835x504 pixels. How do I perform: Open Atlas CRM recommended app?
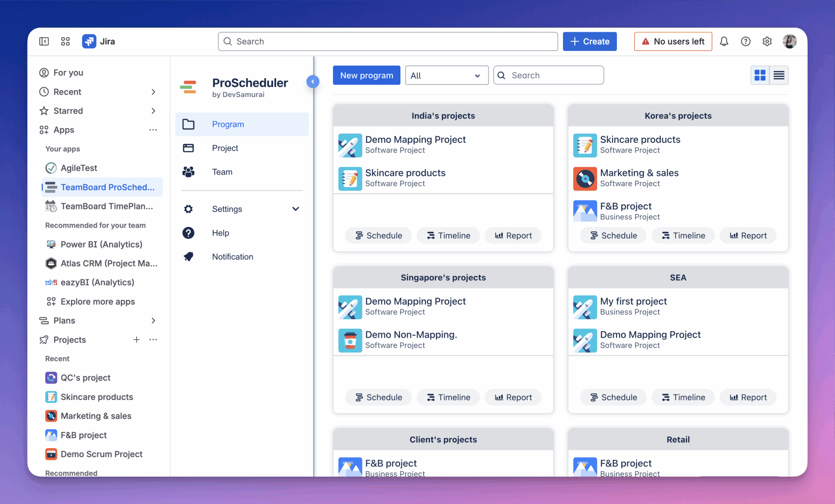(102, 263)
